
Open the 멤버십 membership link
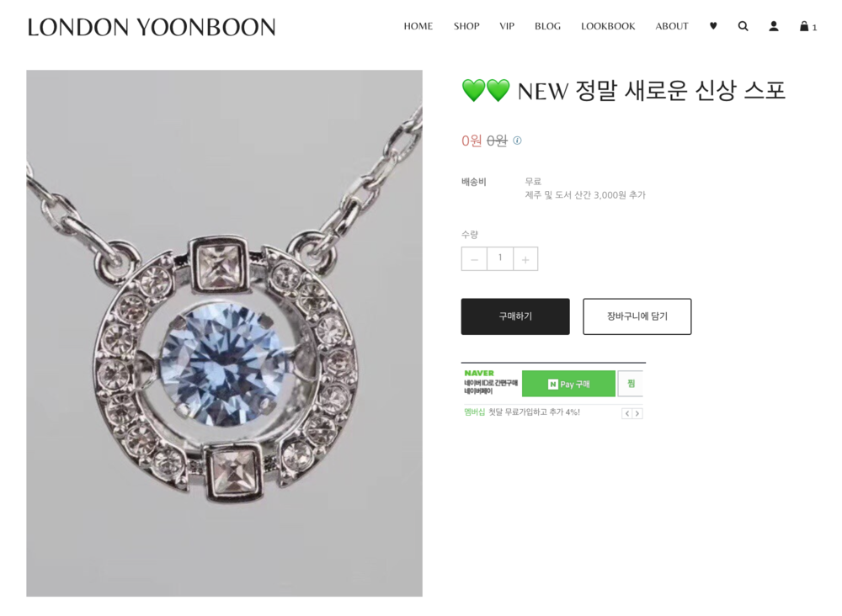coord(474,412)
